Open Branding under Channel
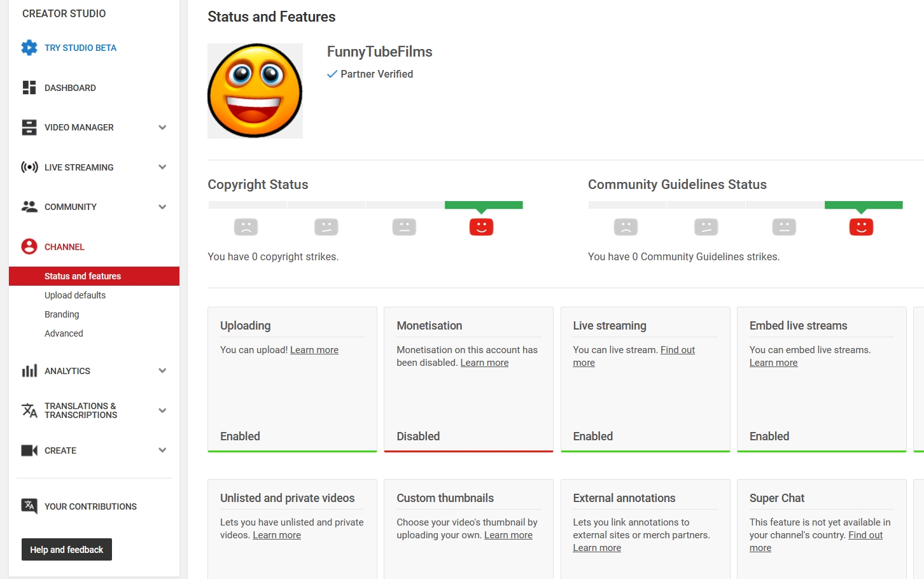The width and height of the screenshot is (924, 579). [62, 314]
